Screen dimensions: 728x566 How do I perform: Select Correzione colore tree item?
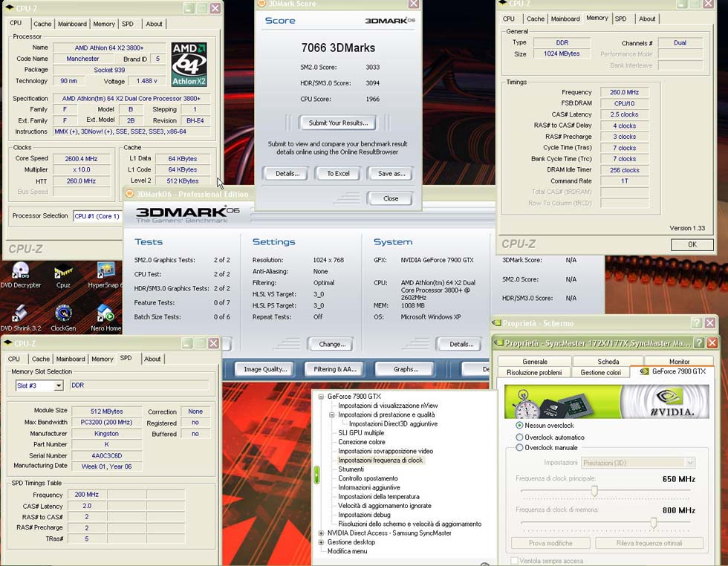tap(361, 442)
